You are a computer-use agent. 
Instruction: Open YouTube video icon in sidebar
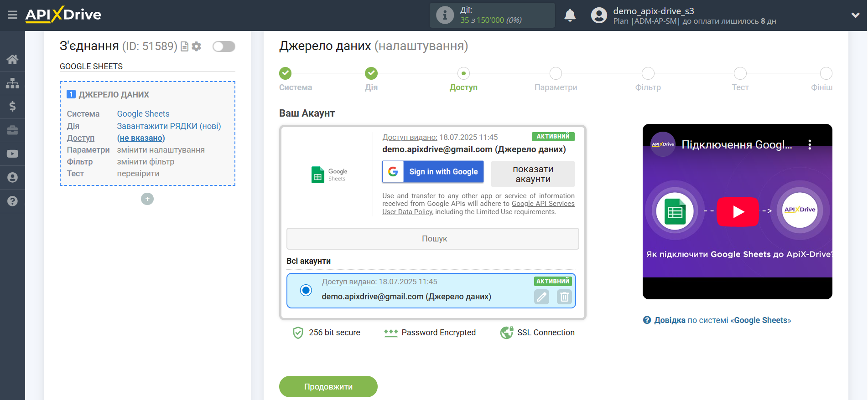[12, 154]
